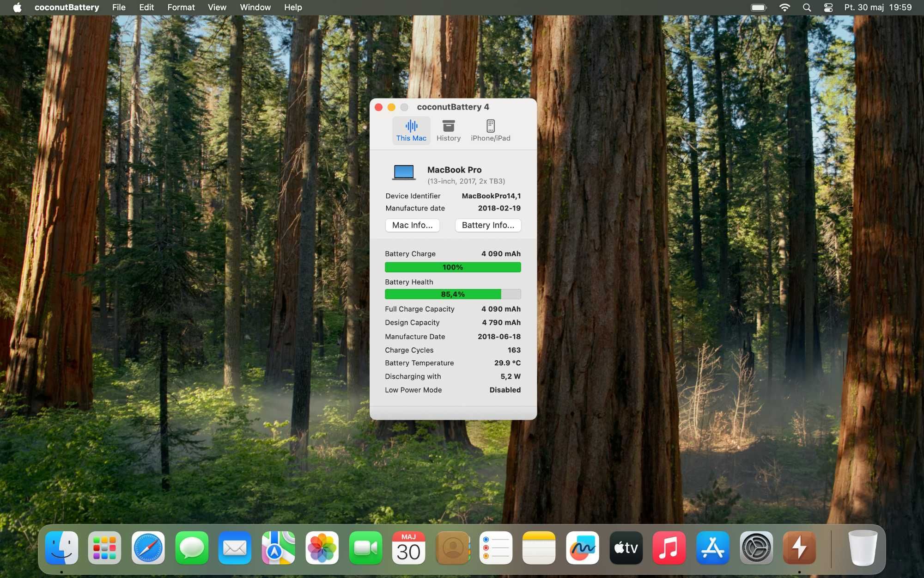This screenshot has height=578, width=924.
Task: Click the Design Capacity value 4 790 mAh
Action: tap(501, 322)
